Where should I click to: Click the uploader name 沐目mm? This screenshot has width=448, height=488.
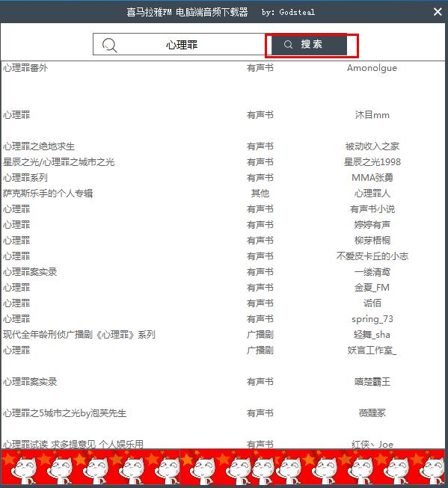coord(372,115)
